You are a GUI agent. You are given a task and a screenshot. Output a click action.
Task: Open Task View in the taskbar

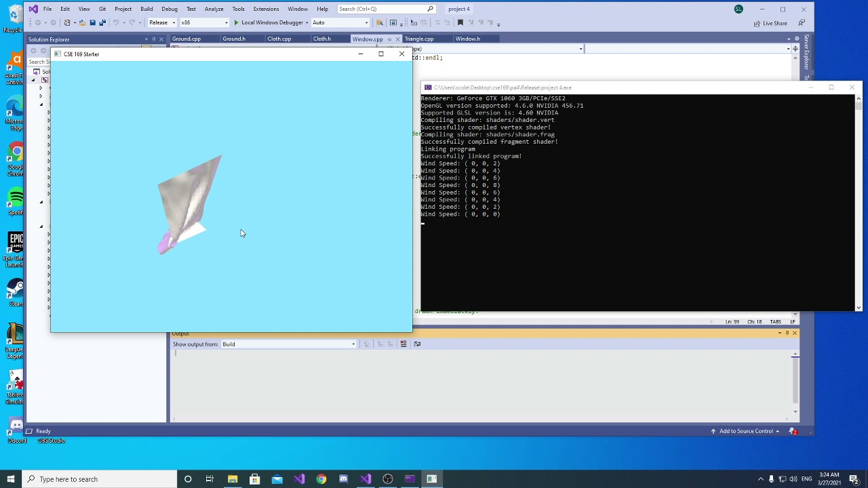point(210,479)
